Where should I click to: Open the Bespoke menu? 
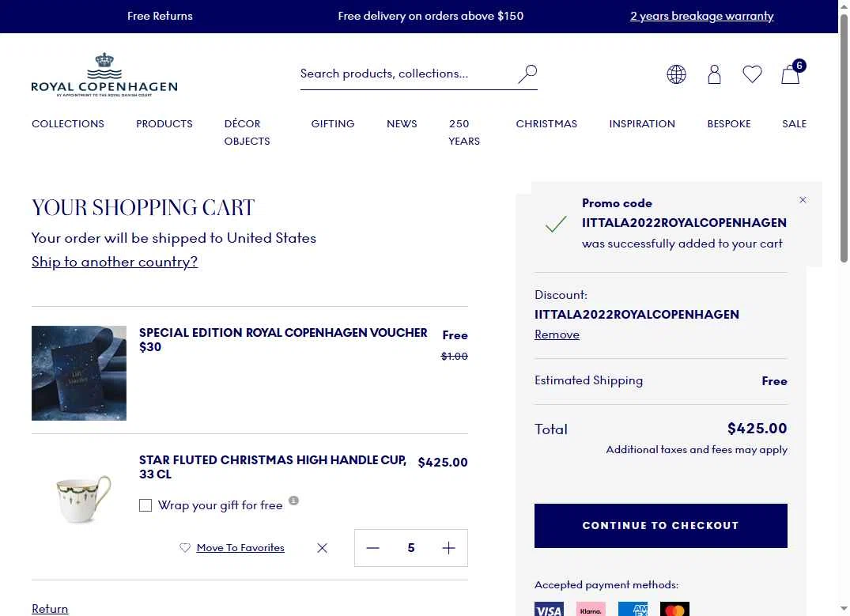[x=728, y=123]
